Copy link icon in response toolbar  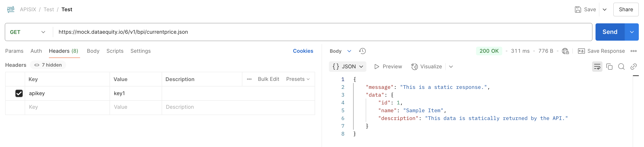[x=633, y=67]
